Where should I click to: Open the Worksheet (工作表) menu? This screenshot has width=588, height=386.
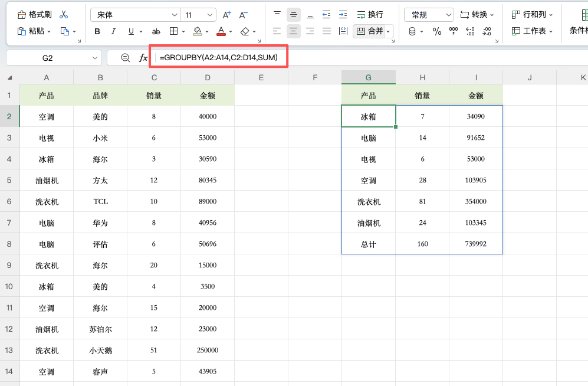point(532,31)
